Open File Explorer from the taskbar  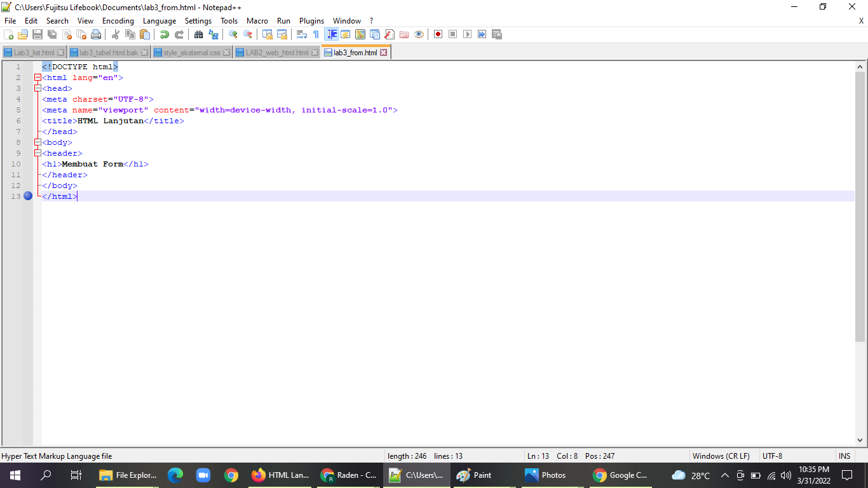tap(128, 475)
